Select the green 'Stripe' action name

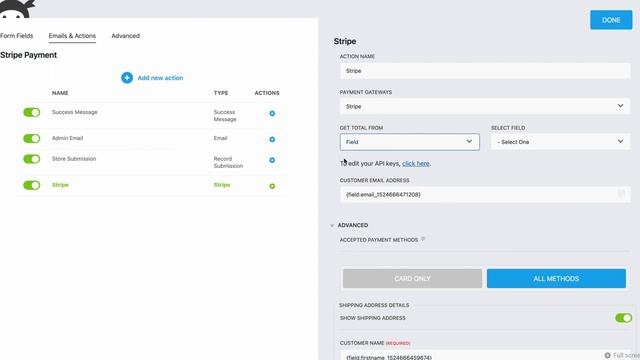[x=60, y=185]
